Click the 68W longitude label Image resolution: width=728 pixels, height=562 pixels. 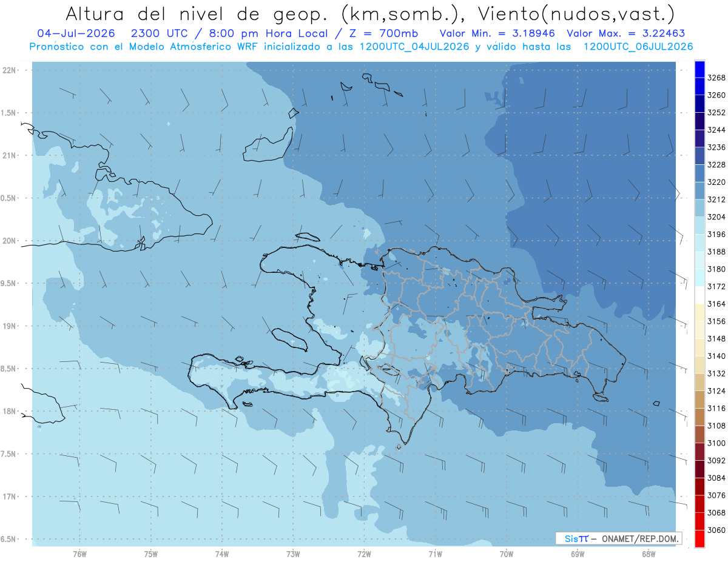click(649, 554)
